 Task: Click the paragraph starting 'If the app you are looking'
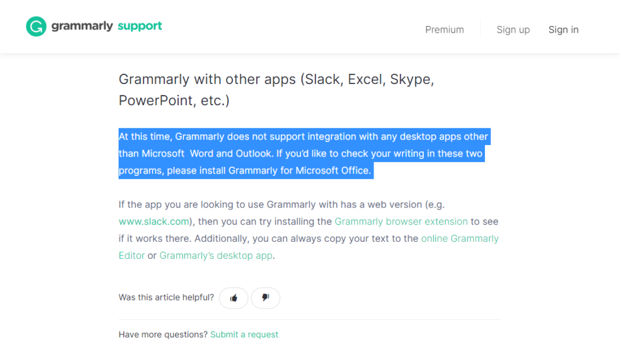pos(309,230)
